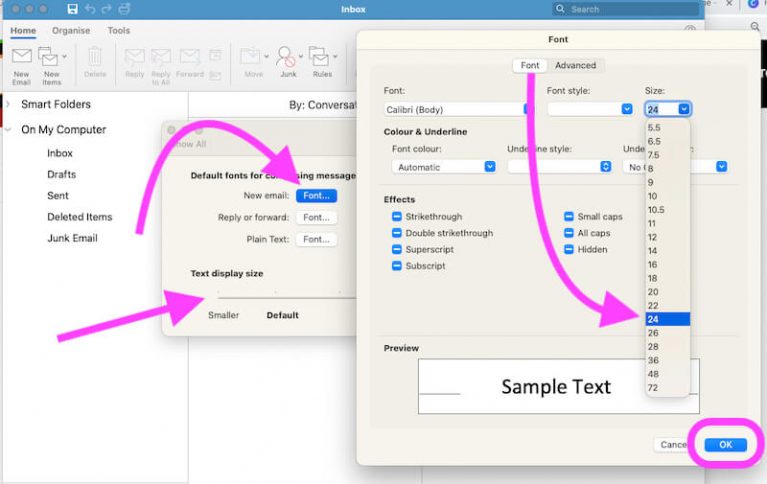
Task: Toggle the Small caps checkbox
Action: pyautogui.click(x=568, y=216)
